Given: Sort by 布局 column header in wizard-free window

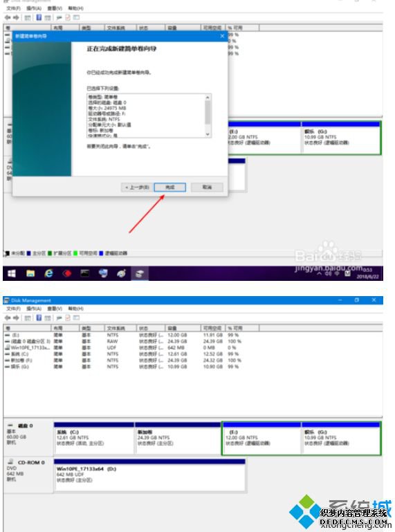Looking at the screenshot, I should coord(65,328).
